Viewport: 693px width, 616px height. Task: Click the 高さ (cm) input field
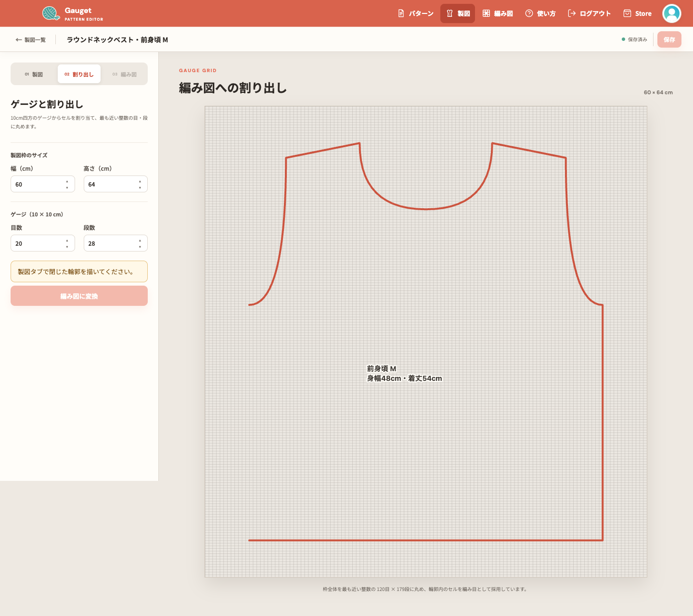click(115, 184)
